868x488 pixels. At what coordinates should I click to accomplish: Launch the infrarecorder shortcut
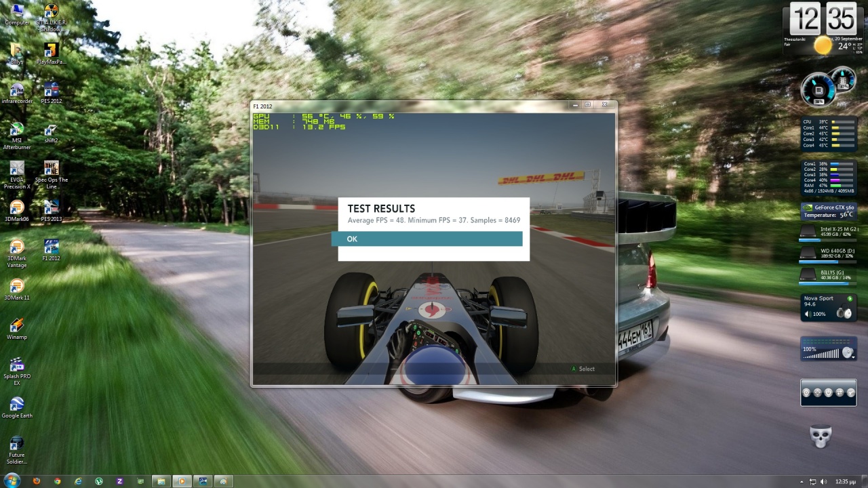[x=17, y=93]
